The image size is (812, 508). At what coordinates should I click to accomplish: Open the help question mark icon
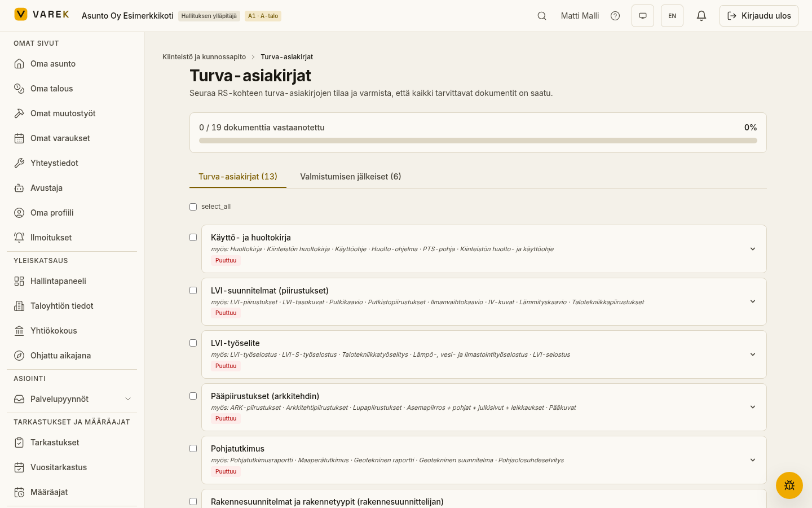pyautogui.click(x=615, y=16)
